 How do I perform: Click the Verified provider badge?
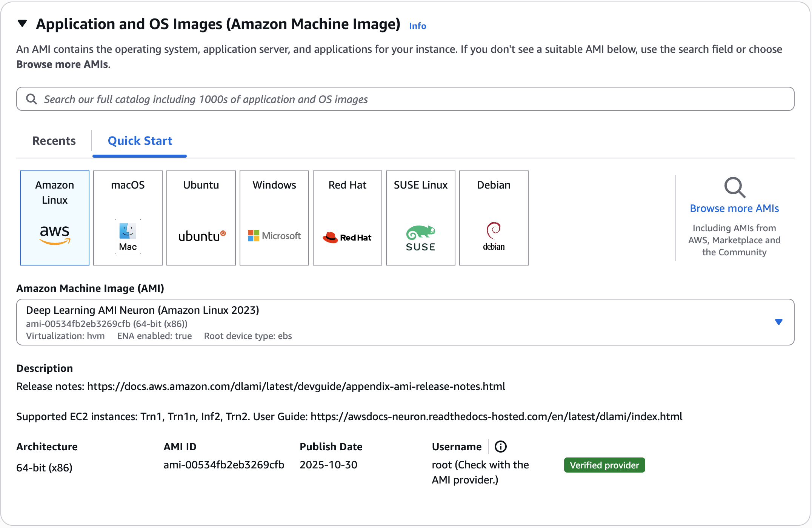point(604,465)
